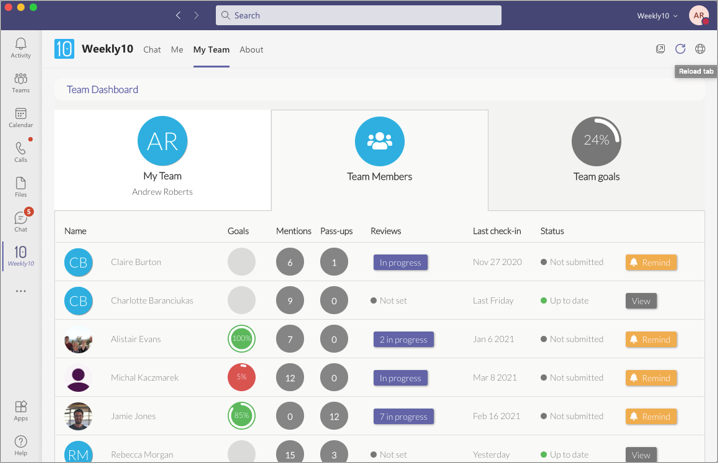The width and height of the screenshot is (718, 463).
Task: Open the About tab
Action: click(251, 49)
